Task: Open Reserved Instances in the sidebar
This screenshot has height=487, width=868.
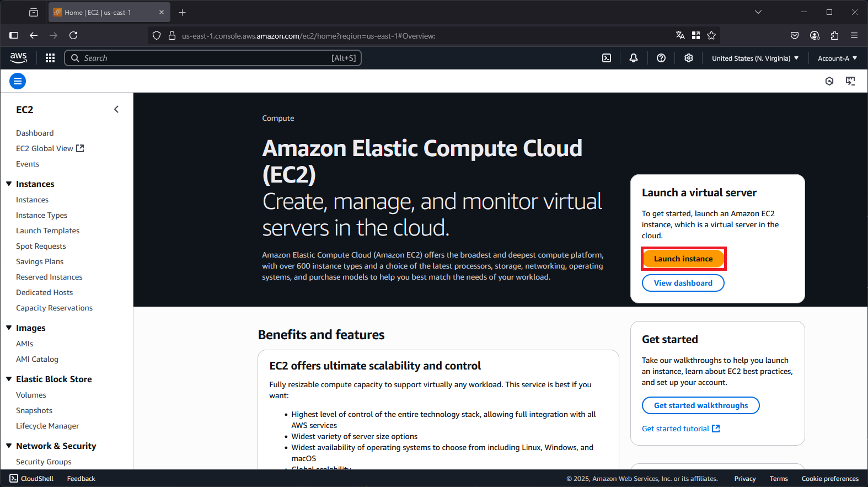Action: [x=49, y=277]
